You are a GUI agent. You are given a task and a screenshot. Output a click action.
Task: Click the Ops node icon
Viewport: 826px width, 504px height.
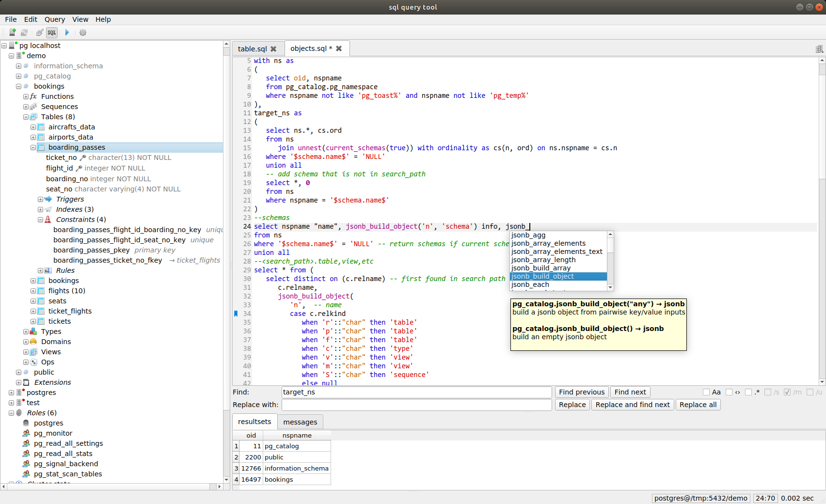pyautogui.click(x=33, y=362)
